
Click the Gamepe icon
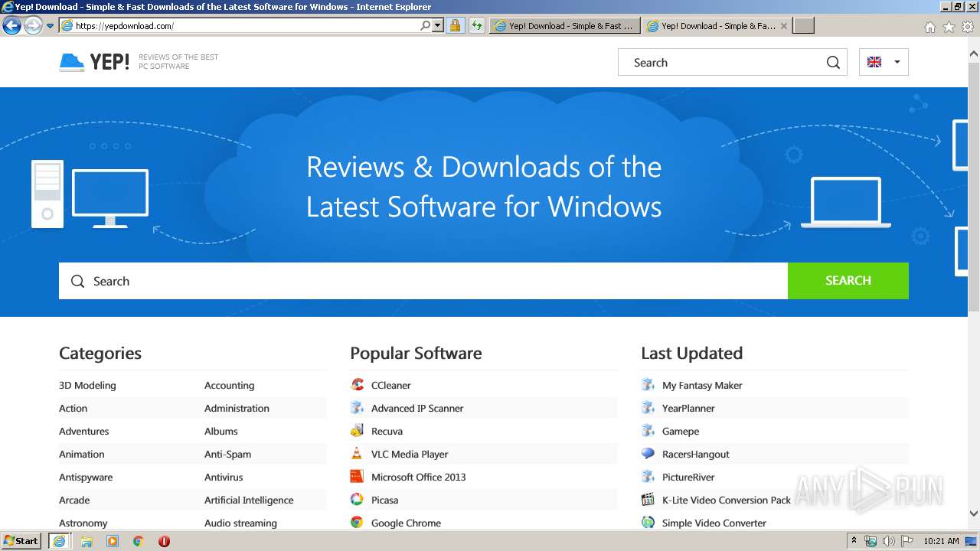point(648,431)
